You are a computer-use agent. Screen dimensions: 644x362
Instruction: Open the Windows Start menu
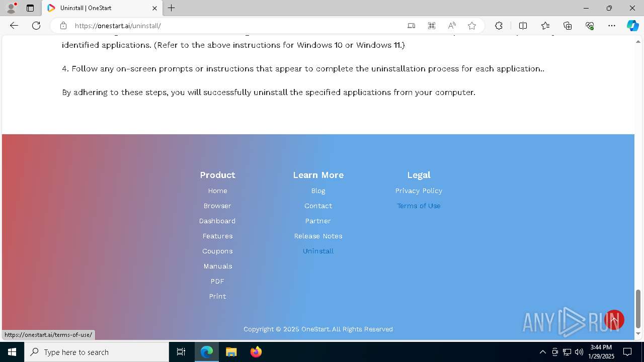(x=12, y=352)
